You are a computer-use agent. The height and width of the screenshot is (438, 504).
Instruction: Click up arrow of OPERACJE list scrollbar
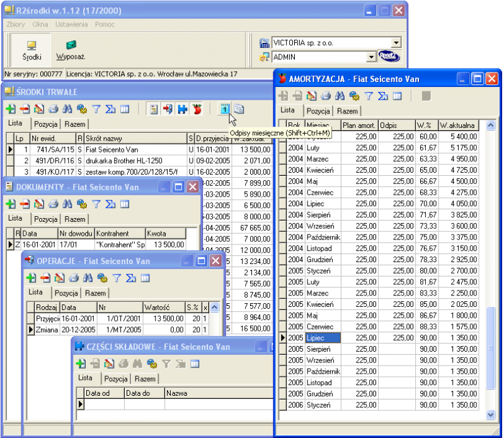(215, 307)
